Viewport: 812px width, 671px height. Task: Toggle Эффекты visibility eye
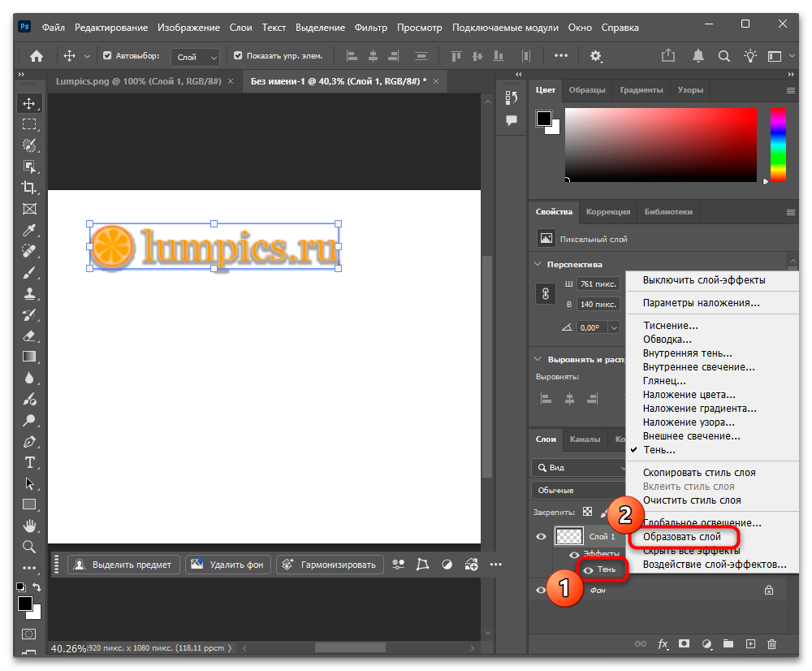tap(574, 555)
